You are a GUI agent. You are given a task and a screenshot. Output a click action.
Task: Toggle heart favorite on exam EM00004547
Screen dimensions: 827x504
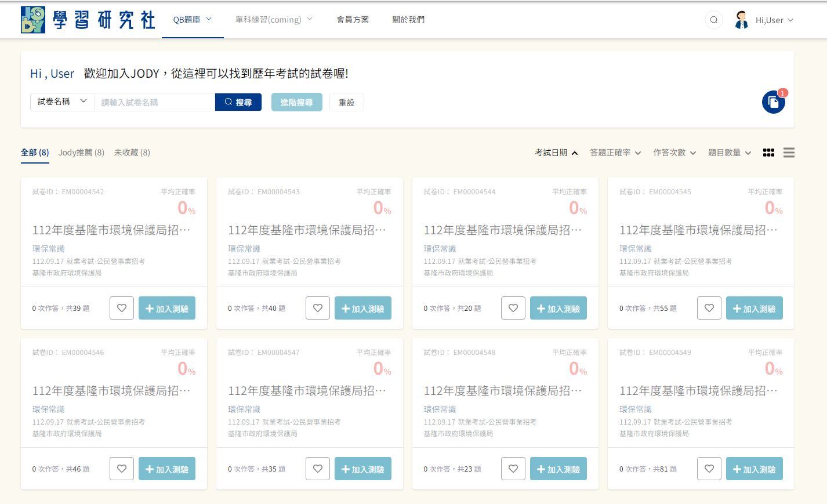click(x=317, y=469)
